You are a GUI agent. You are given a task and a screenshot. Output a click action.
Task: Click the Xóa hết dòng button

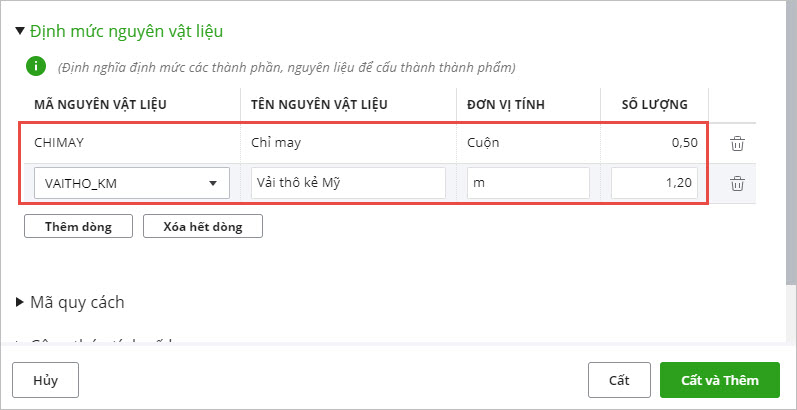tap(202, 226)
